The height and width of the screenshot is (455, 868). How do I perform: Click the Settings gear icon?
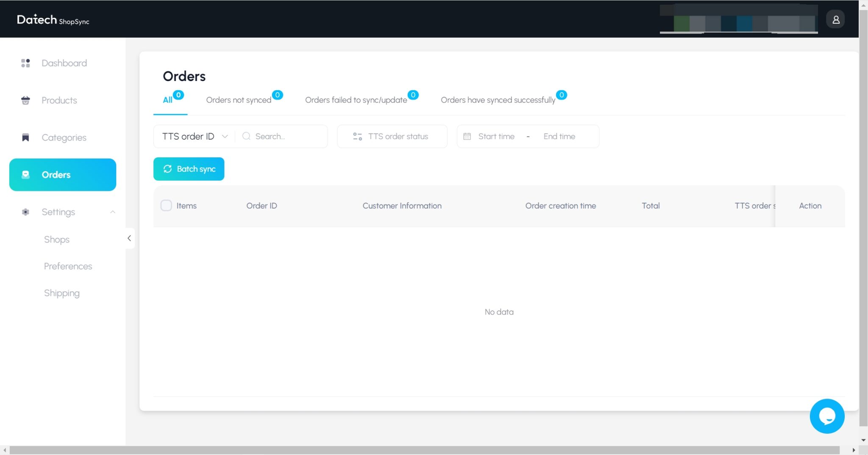click(26, 212)
